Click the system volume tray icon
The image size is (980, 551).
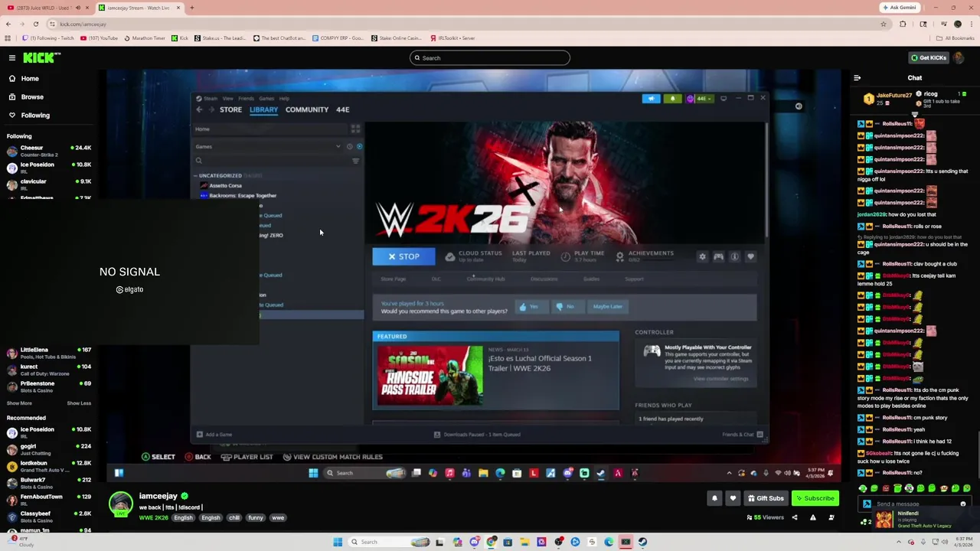tap(943, 542)
